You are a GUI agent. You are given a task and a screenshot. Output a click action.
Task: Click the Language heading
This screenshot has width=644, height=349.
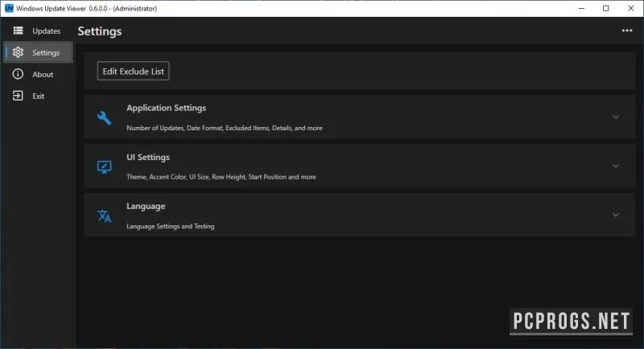(x=146, y=207)
